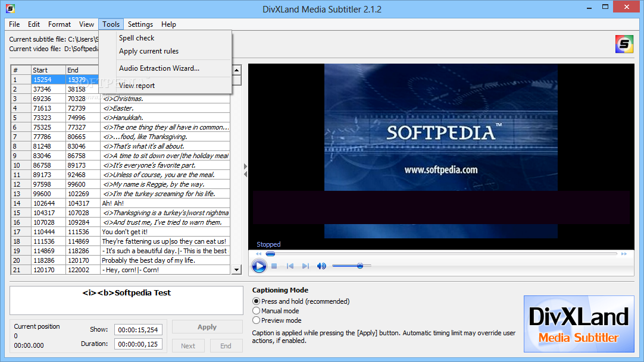Click the Show time field
Viewport: 644px width, 362px height.
[138, 330]
